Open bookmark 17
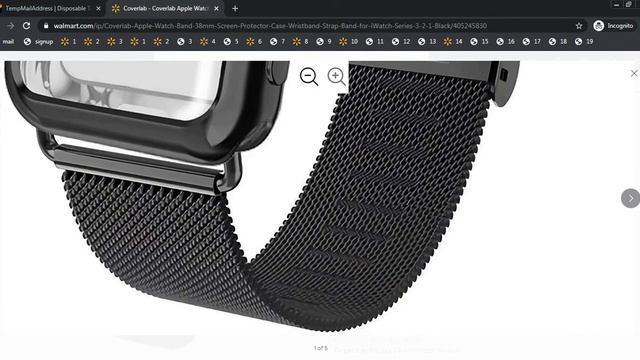The height and width of the screenshot is (360, 640). (x=531, y=41)
